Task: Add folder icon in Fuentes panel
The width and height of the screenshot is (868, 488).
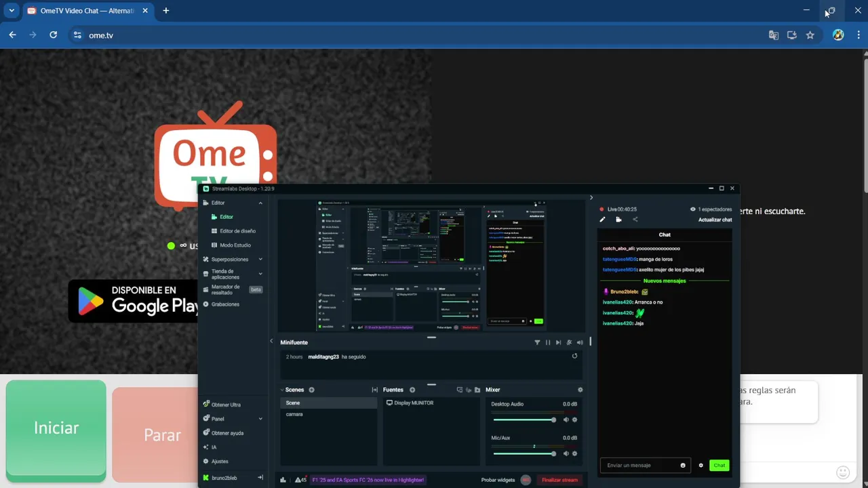Action: click(477, 390)
